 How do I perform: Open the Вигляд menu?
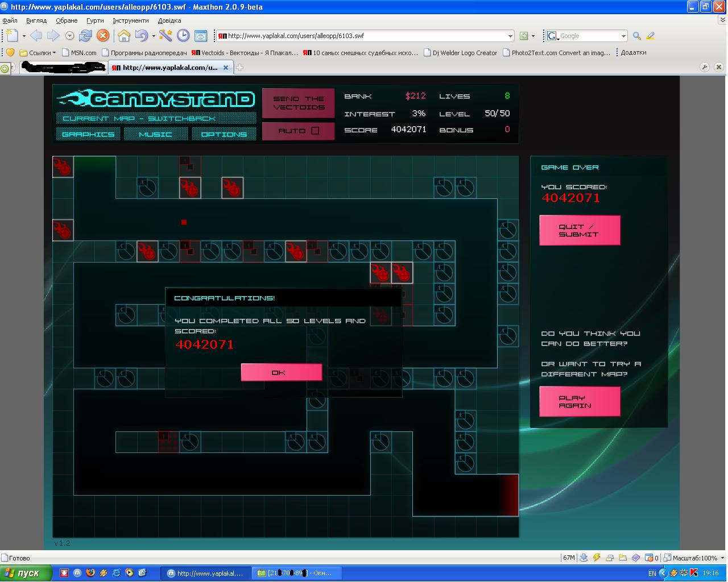[x=36, y=20]
